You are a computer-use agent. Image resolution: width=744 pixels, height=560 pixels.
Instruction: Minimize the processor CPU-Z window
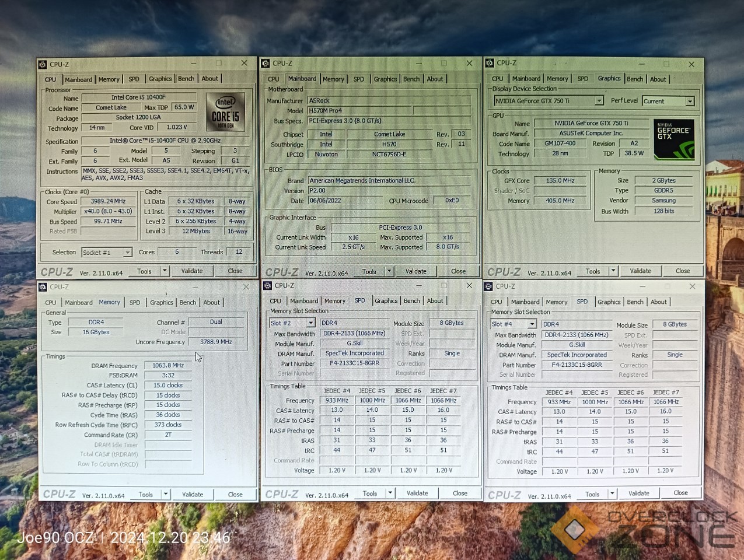(193, 63)
